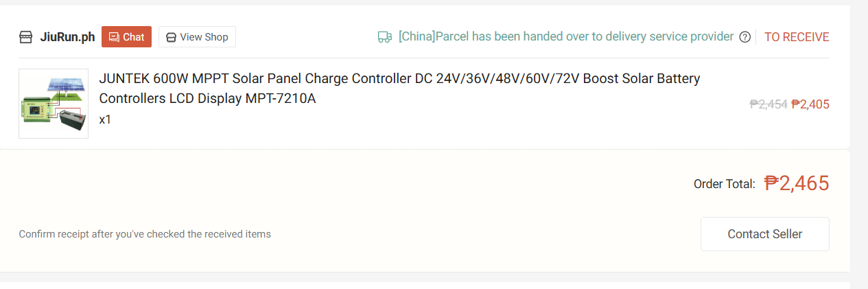
Task: Click the shop icon inside View Shop button
Action: [171, 37]
